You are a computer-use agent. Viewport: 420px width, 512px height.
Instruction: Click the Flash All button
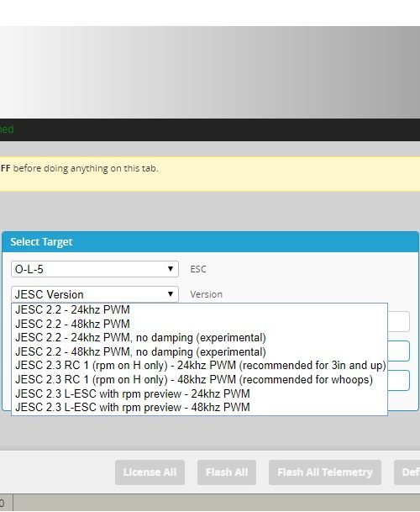227,472
